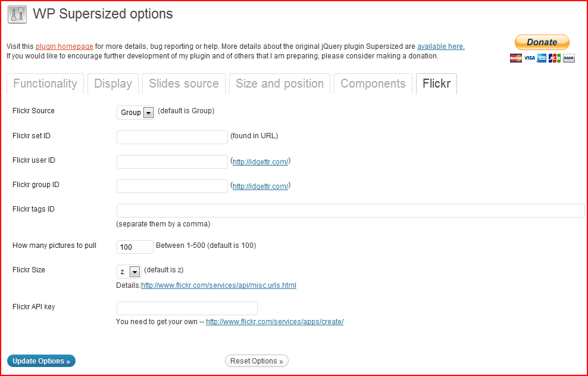The width and height of the screenshot is (588, 376).
Task: Switch to the Functionality tab
Action: pyautogui.click(x=45, y=83)
